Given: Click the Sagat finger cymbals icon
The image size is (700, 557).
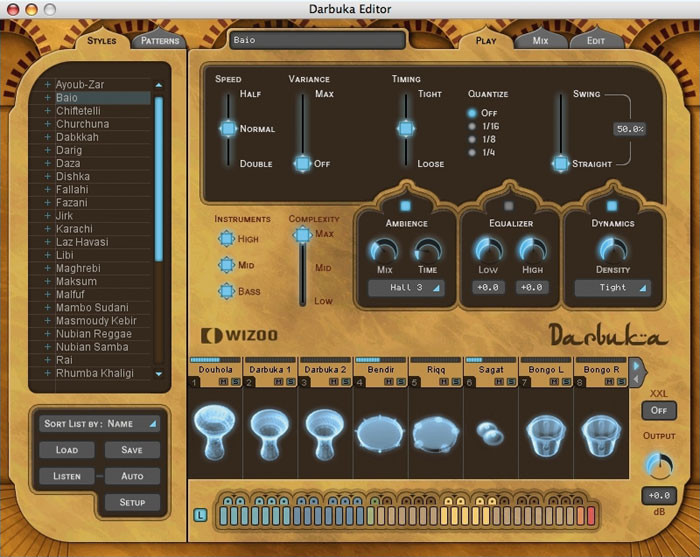Looking at the screenshot, I should click(490, 432).
